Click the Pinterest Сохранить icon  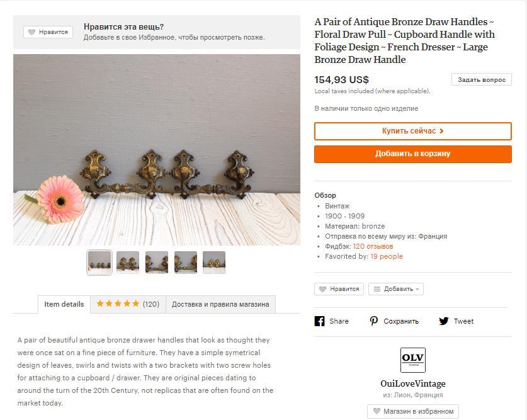tap(374, 321)
